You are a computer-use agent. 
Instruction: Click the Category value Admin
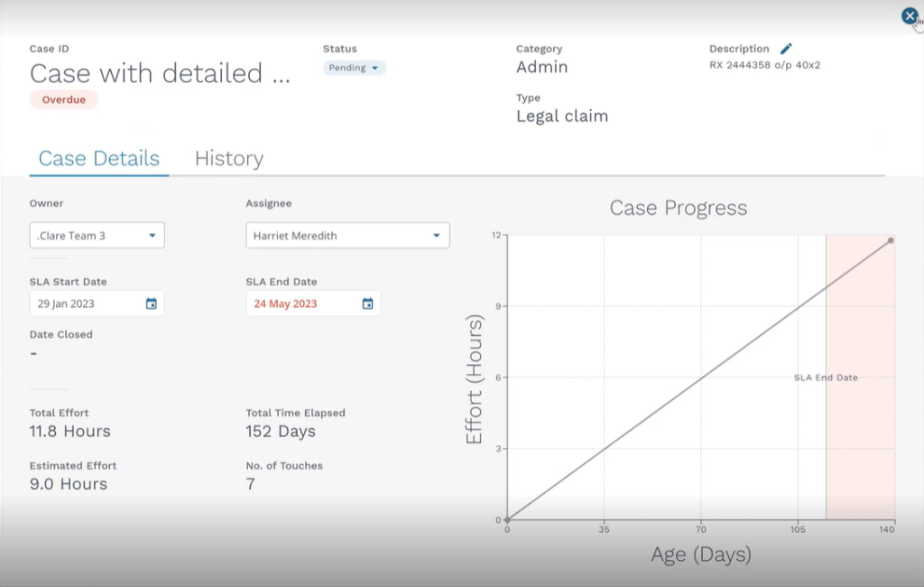point(542,67)
